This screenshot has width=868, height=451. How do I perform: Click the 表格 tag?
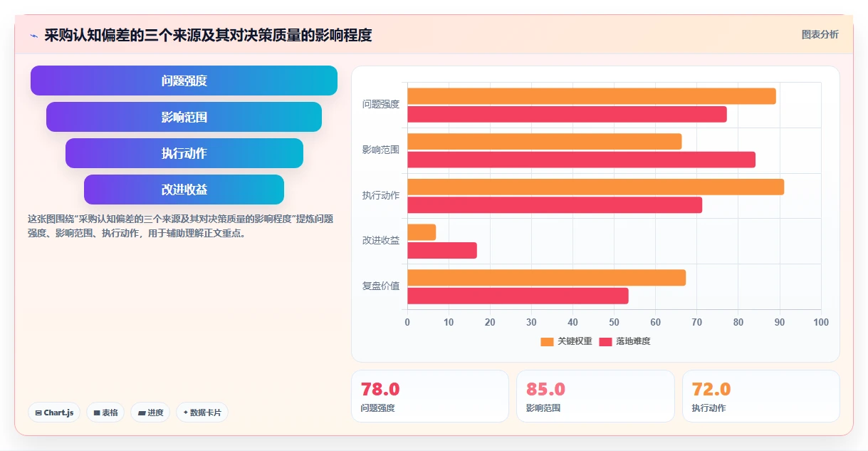(105, 413)
